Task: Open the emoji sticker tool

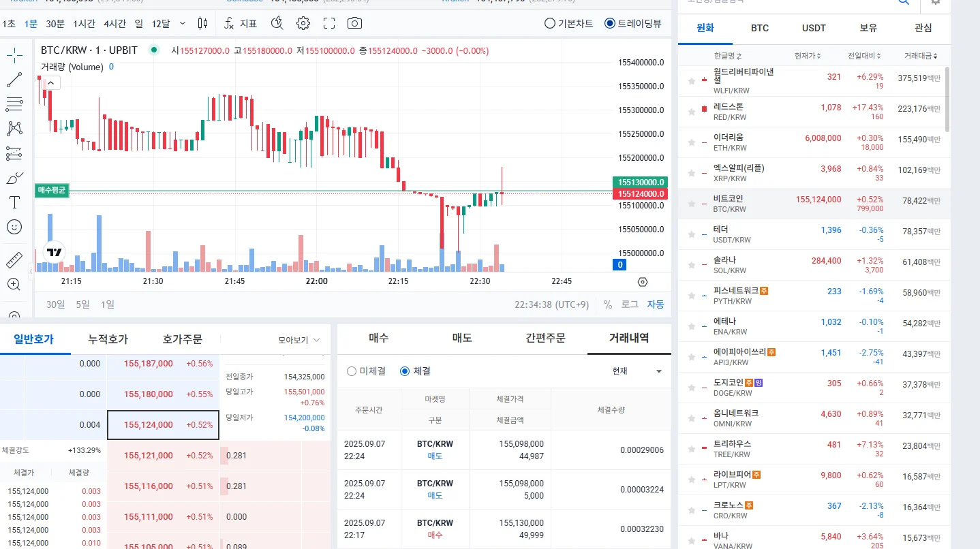Action: [x=14, y=227]
